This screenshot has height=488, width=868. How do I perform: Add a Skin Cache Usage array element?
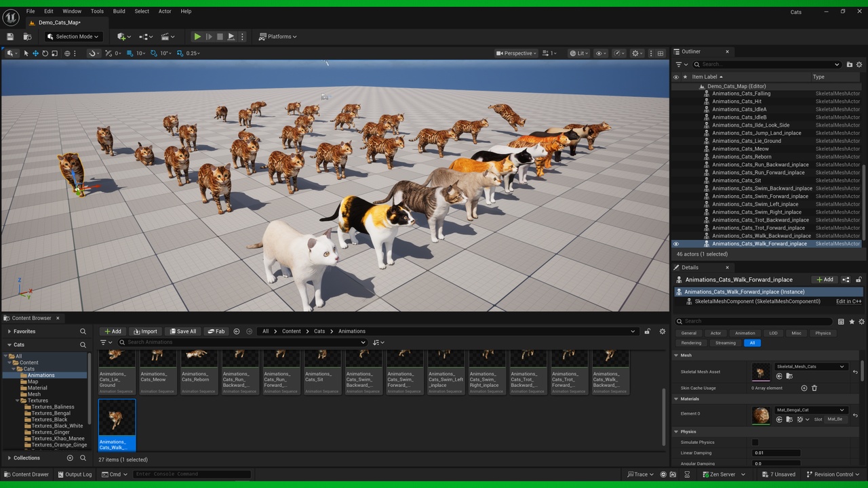[804, 388]
